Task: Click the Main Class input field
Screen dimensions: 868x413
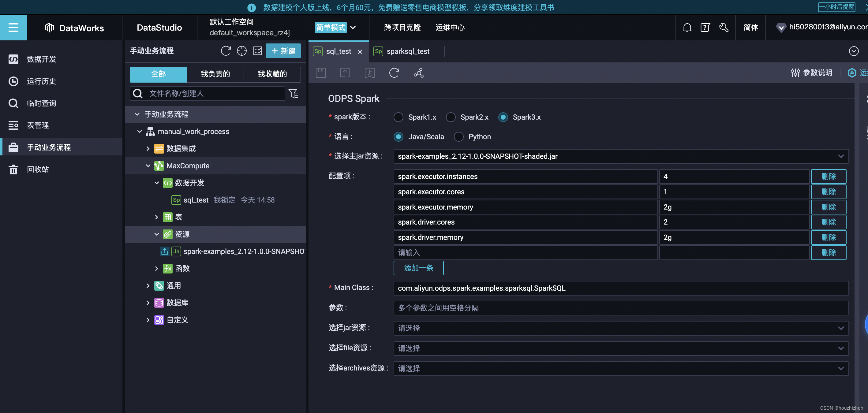Action: pyautogui.click(x=621, y=288)
